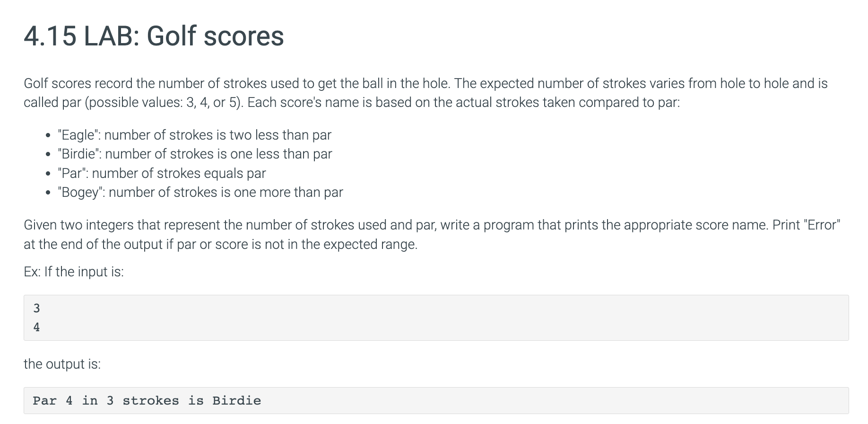
Task: Click the bullet dot before the "Bogey" line
Action: 48,193
